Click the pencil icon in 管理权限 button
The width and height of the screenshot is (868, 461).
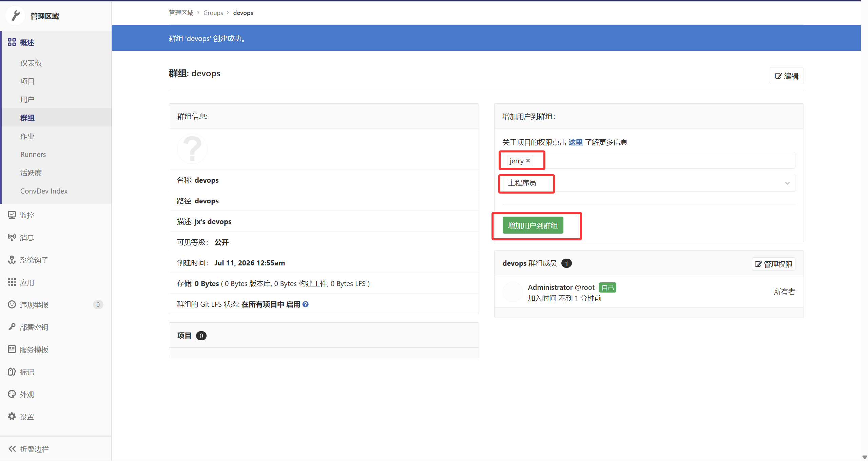[758, 264]
